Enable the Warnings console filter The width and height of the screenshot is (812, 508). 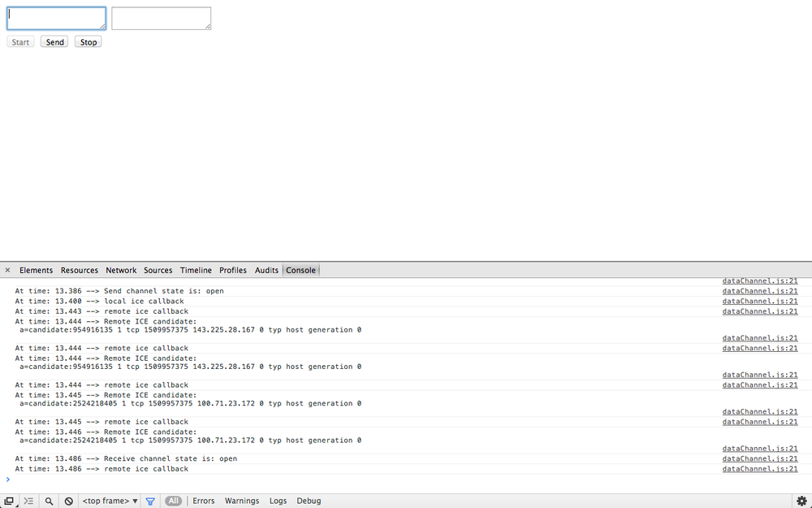(241, 501)
